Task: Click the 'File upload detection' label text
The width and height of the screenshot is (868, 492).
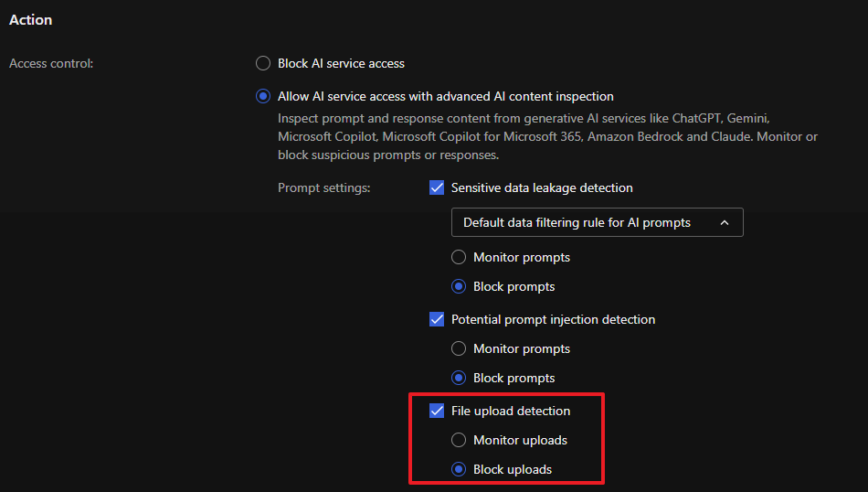Action: [x=511, y=411]
